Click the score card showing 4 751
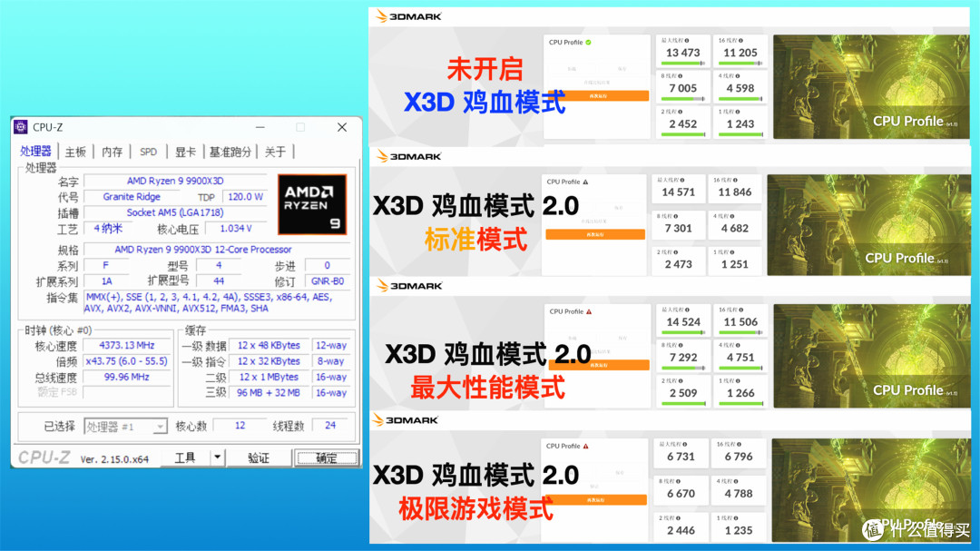 [740, 355]
